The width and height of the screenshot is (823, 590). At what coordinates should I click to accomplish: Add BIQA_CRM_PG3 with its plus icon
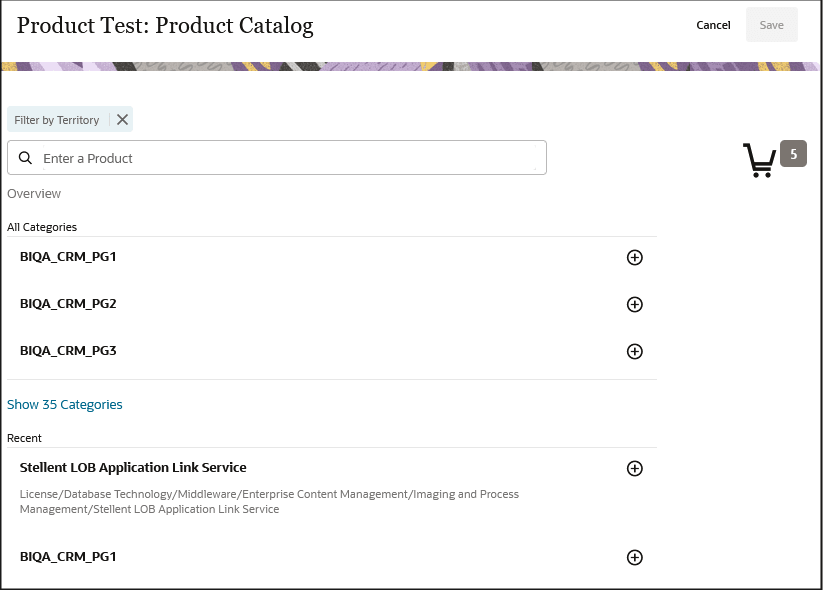coord(634,351)
